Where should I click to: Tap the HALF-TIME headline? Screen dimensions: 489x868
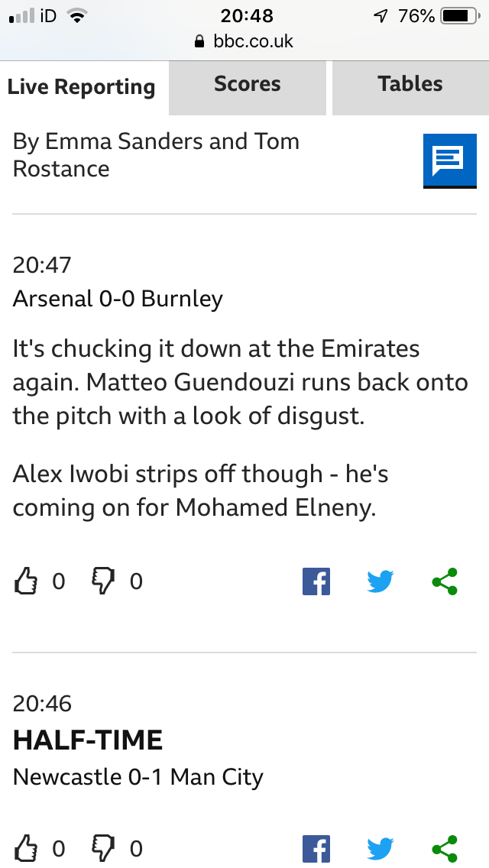point(88,740)
